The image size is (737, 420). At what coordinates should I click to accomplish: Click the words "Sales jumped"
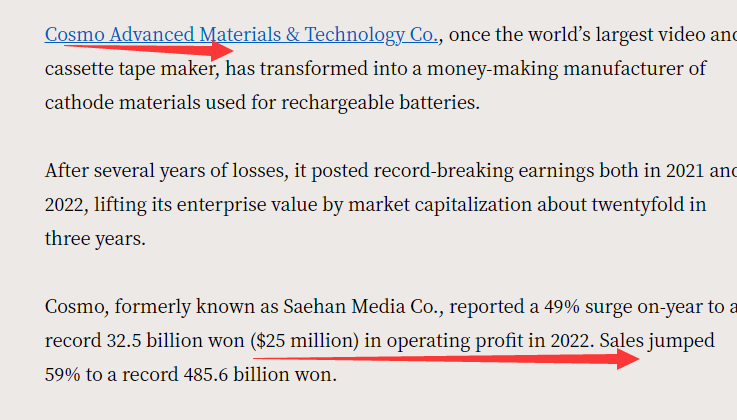click(657, 341)
